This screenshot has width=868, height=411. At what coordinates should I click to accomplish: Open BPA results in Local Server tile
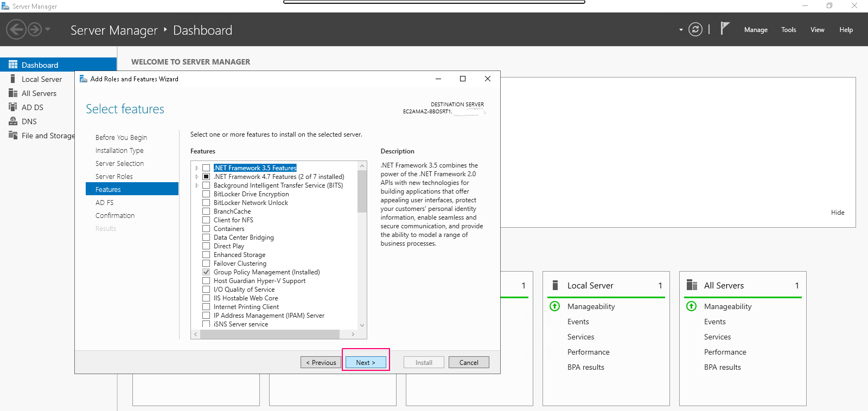point(586,367)
